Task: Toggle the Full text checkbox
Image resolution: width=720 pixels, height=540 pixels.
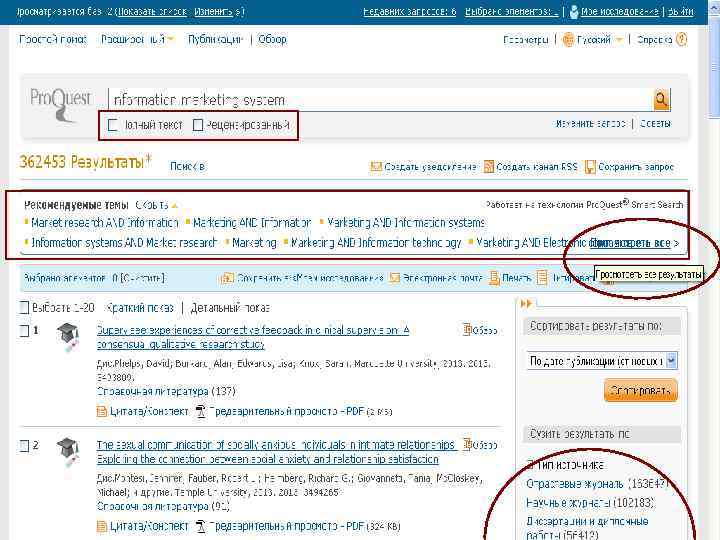Action: click(x=113, y=125)
